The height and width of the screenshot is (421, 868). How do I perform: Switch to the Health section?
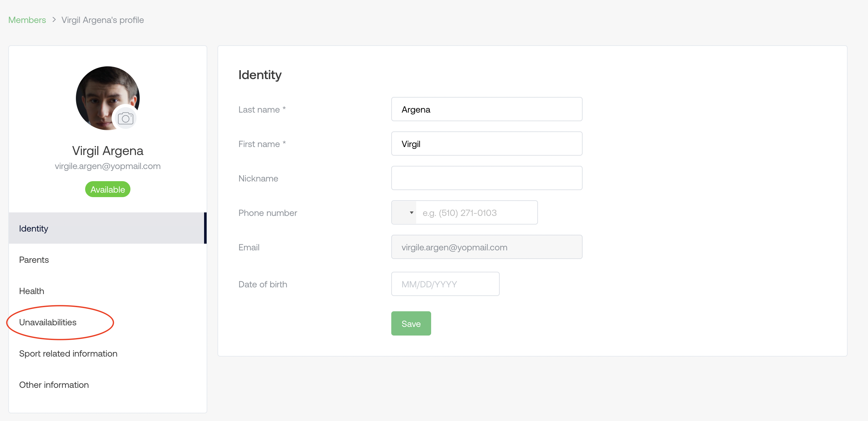[107, 291]
